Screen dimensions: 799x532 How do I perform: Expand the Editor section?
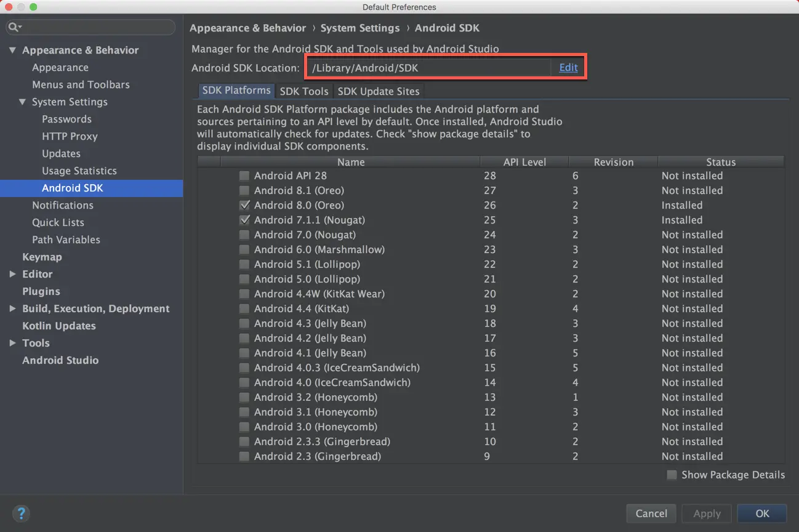click(x=12, y=275)
